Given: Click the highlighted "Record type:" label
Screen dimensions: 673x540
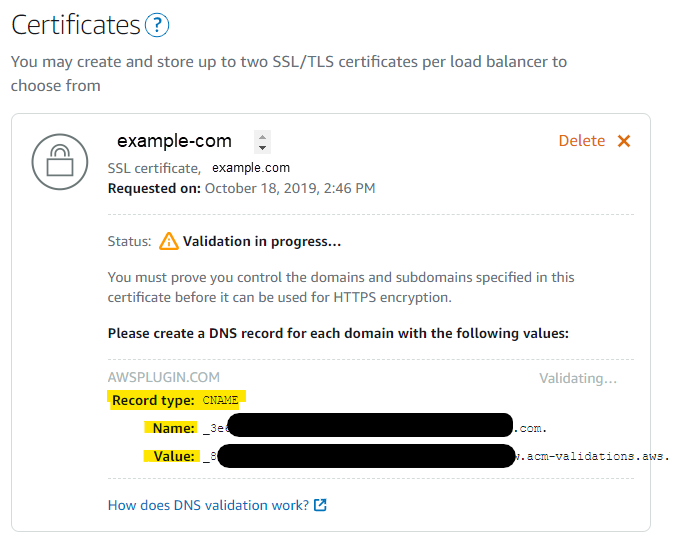Looking at the screenshot, I should (x=154, y=400).
